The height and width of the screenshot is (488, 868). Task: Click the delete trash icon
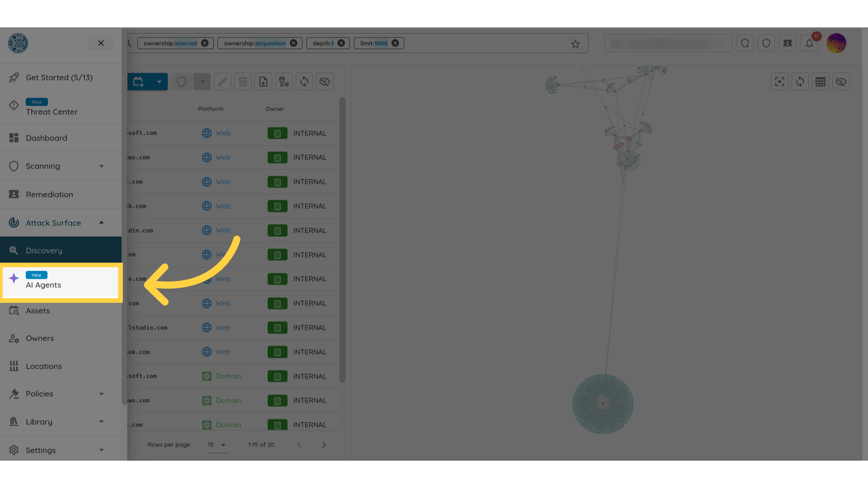(243, 82)
